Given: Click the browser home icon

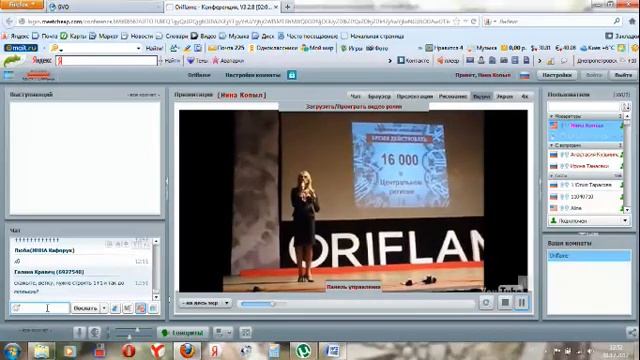Looking at the screenshot, I should pyautogui.click(x=632, y=21).
